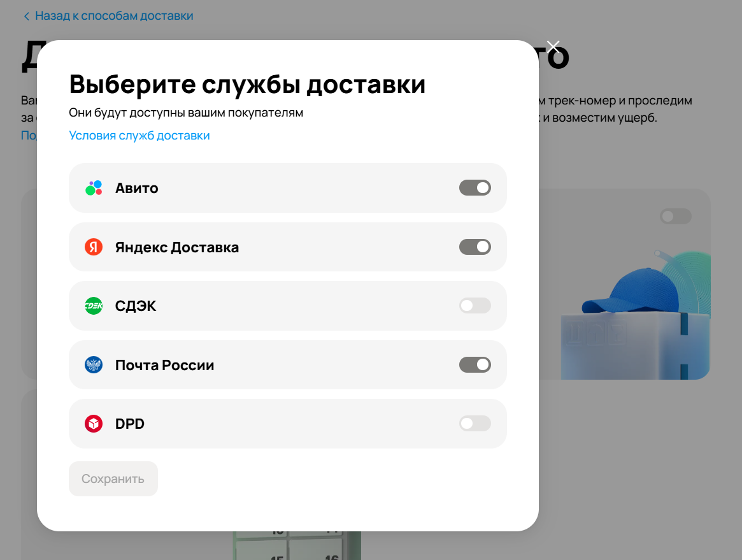Click the Авито colorful dots logo
Viewport: 742px width, 560px height.
pos(94,188)
